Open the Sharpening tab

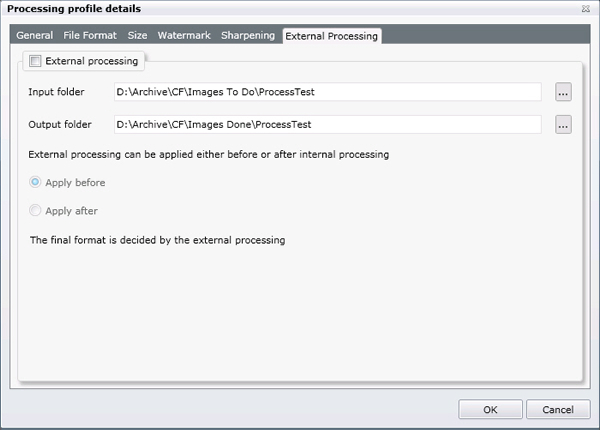248,36
